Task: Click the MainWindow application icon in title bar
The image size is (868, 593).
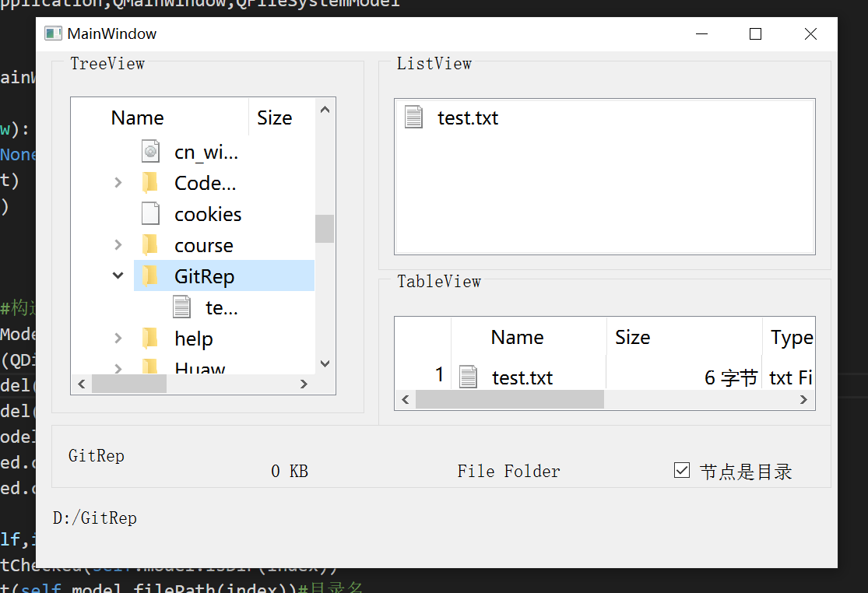Action: 53,33
